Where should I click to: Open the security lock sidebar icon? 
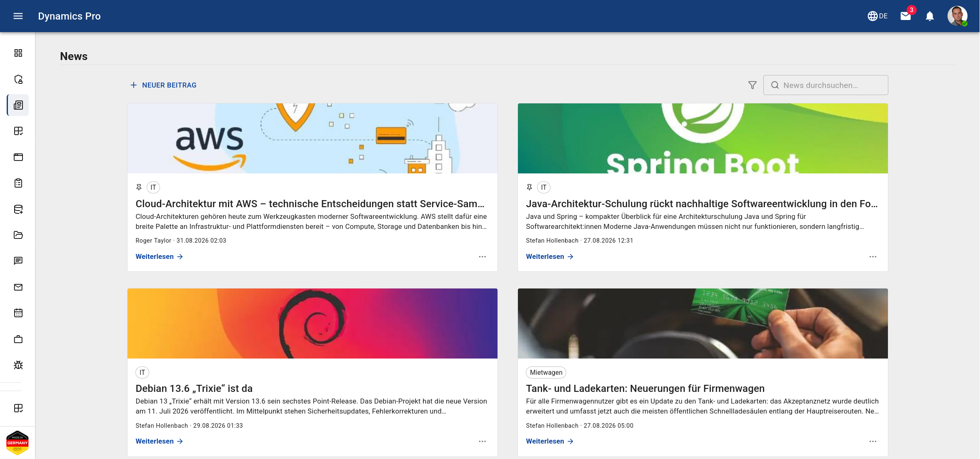click(18, 79)
